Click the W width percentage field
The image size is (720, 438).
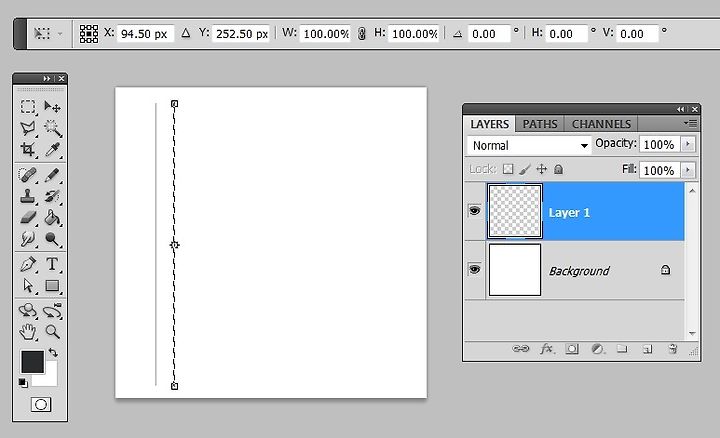(x=326, y=34)
